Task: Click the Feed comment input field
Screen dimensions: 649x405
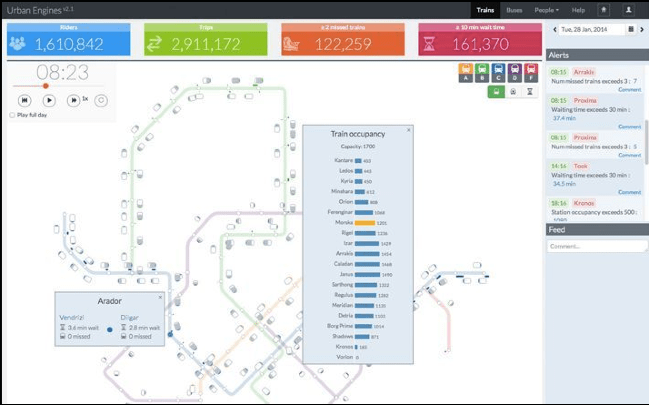Action: point(597,246)
